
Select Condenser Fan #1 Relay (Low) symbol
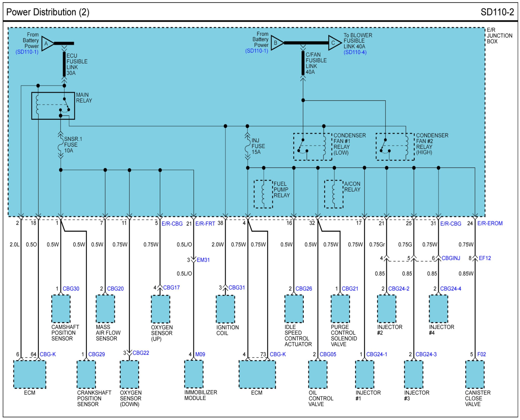pyautogui.click(x=312, y=147)
